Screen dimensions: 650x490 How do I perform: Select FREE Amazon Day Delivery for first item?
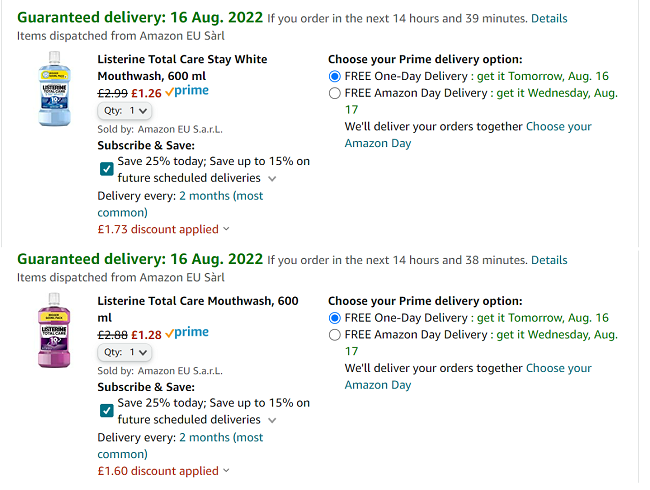point(334,93)
